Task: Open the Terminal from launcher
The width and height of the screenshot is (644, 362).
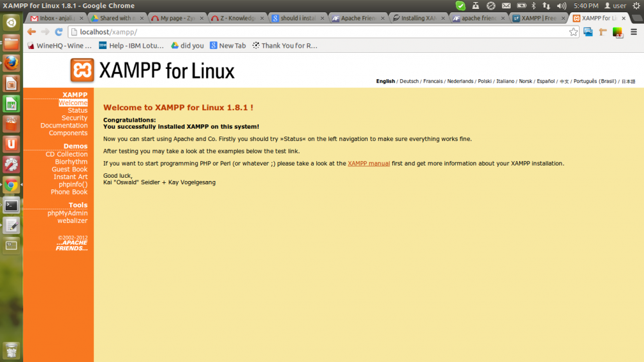Action: (x=11, y=205)
